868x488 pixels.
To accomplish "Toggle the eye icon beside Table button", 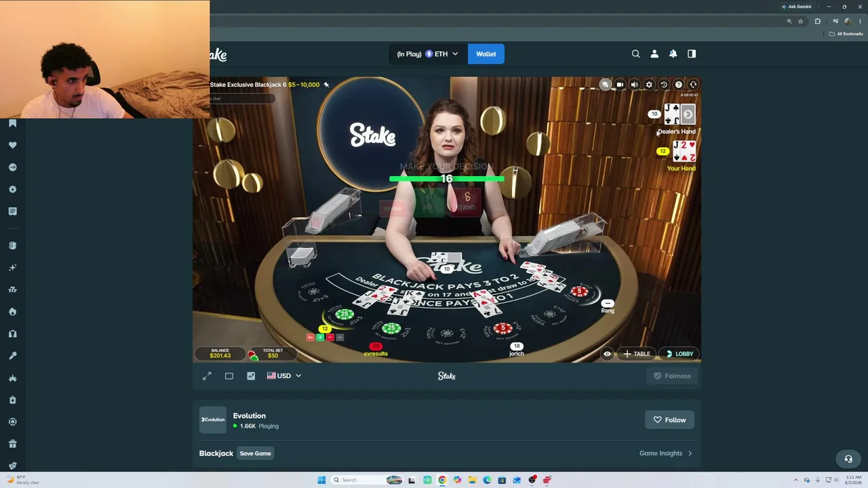I will point(607,354).
